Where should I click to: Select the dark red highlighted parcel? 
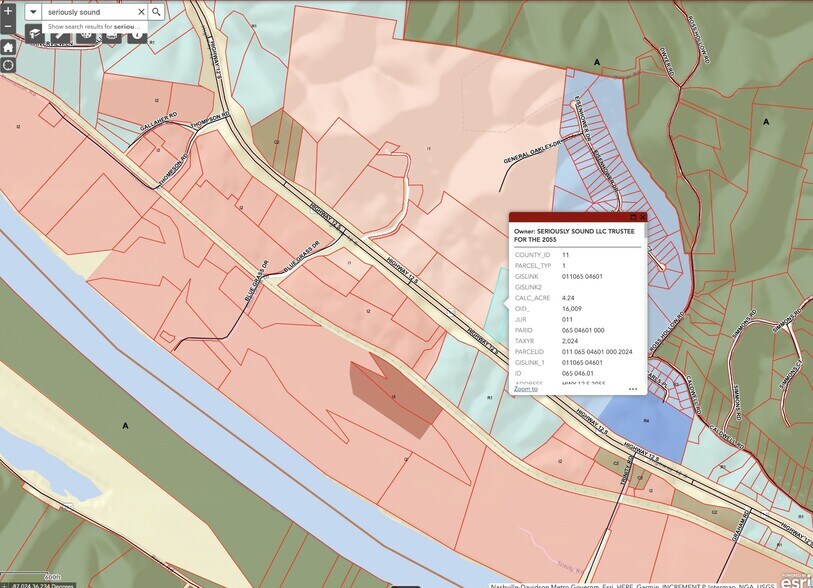[x=395, y=397]
